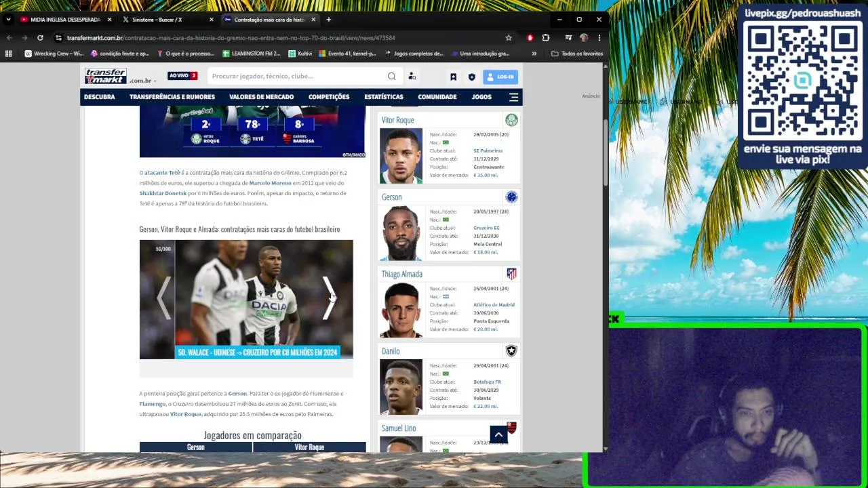This screenshot has height=488, width=868.
Task: Open the Marcelo Moreno link
Action: tap(270, 183)
